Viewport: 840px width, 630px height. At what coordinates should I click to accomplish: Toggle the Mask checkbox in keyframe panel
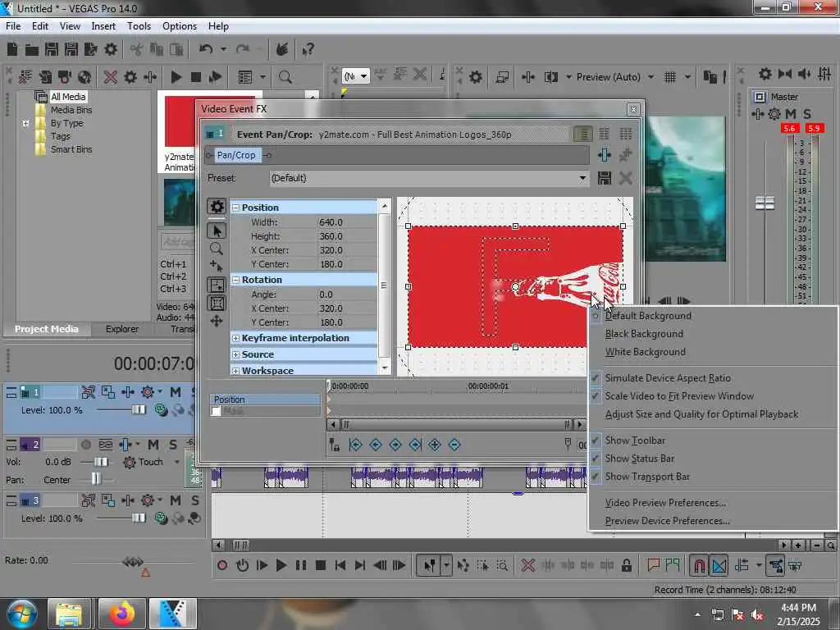coord(216,412)
